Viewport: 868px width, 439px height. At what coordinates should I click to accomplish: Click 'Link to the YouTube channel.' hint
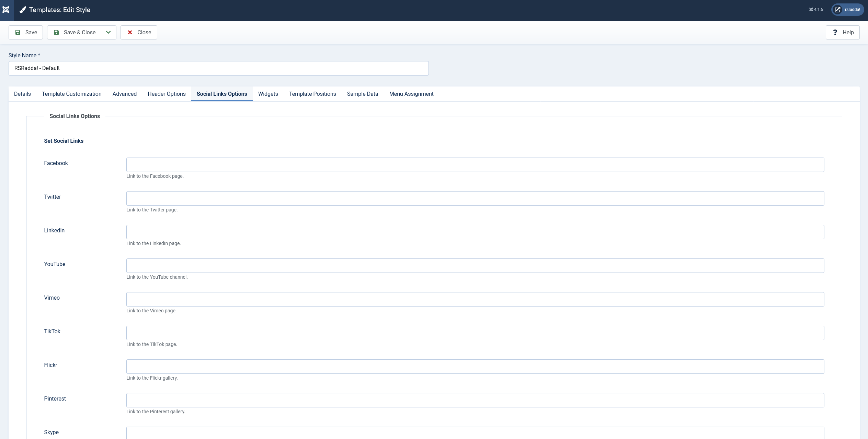(157, 277)
